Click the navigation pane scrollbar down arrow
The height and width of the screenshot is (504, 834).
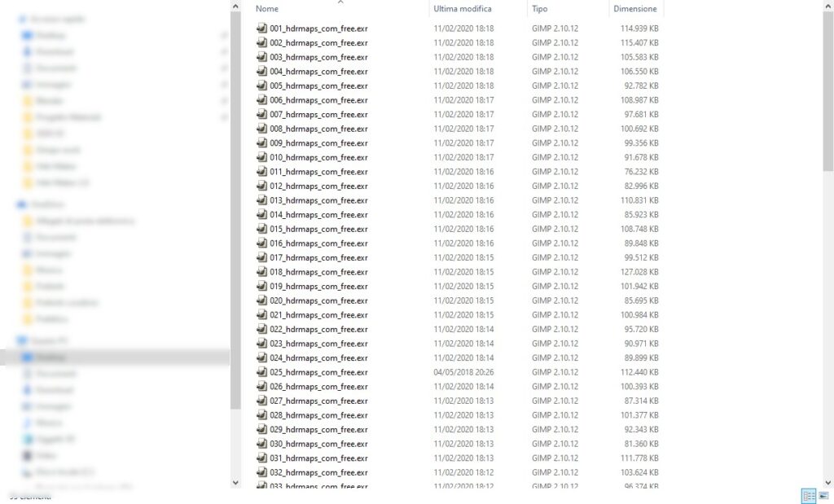click(235, 482)
